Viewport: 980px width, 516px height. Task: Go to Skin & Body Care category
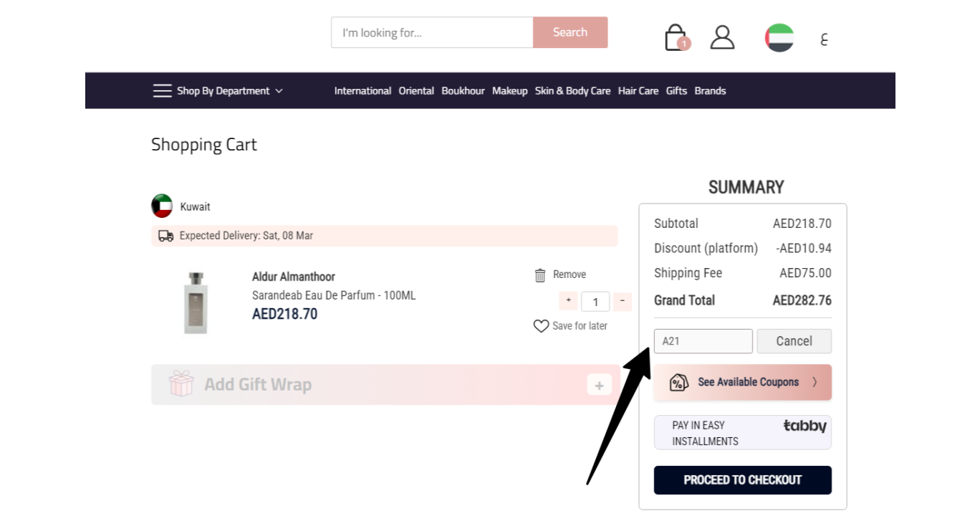coord(572,91)
